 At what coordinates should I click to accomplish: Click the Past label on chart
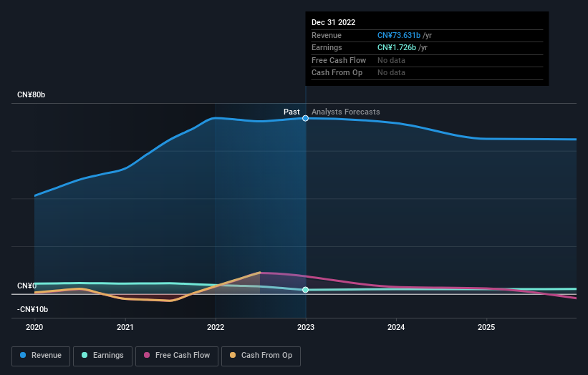tap(291, 112)
